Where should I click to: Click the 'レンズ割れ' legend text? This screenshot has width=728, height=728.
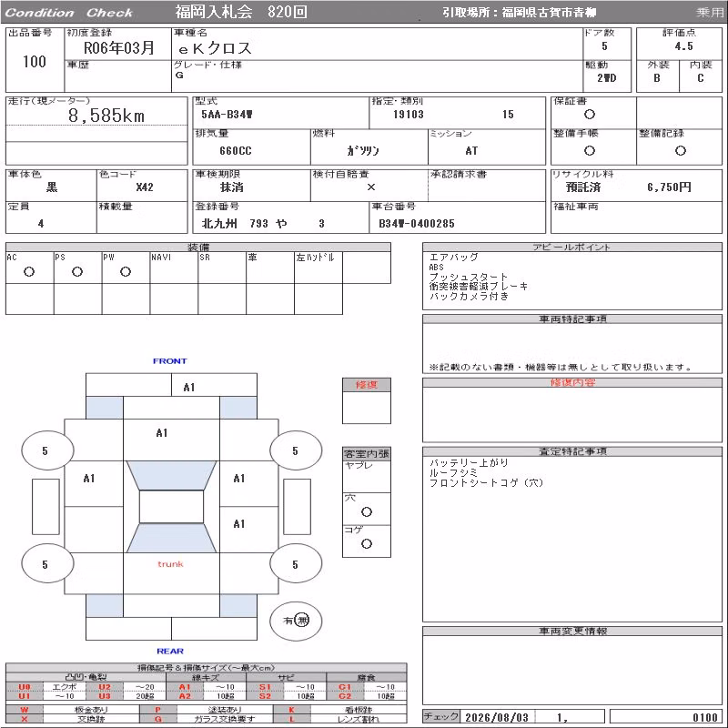tap(358, 719)
